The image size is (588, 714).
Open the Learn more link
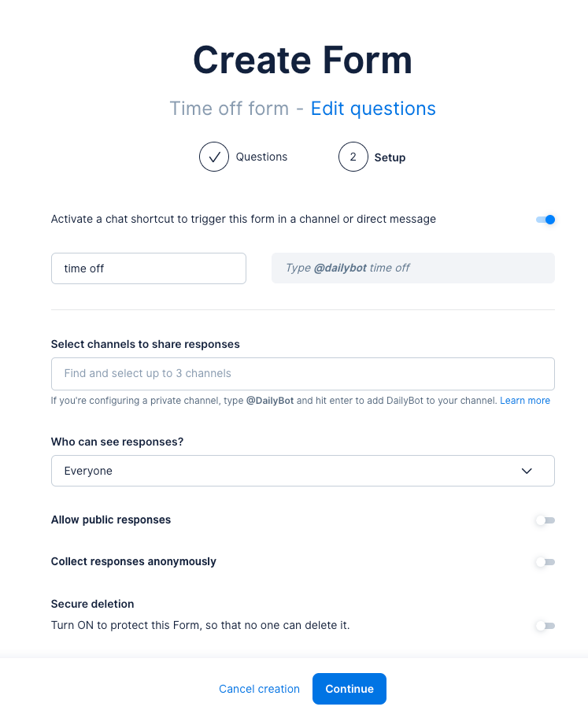tap(525, 401)
